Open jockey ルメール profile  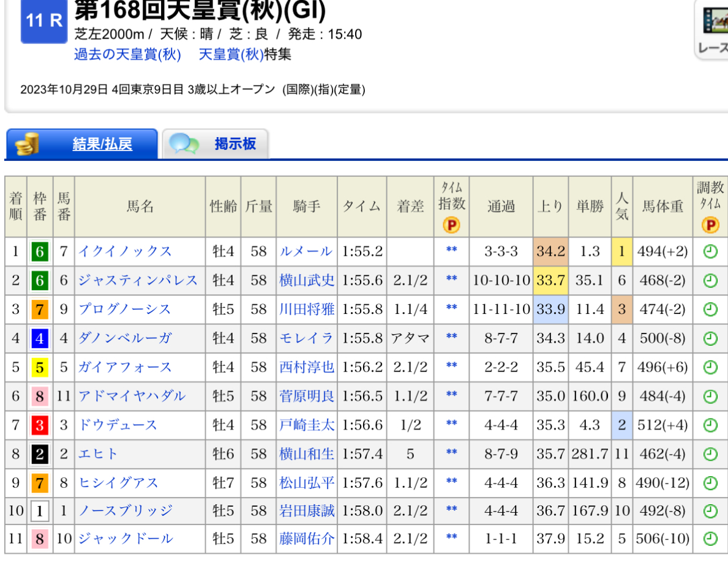pyautogui.click(x=306, y=252)
